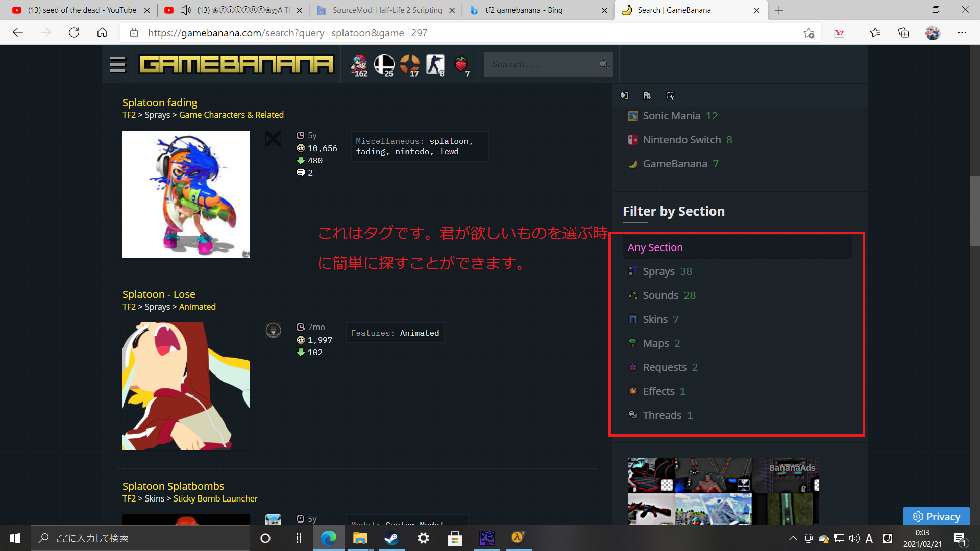Switch to the SourceMod Half-Life 2 Scripting tab
Image resolution: width=980 pixels, height=551 pixels.
(x=386, y=10)
